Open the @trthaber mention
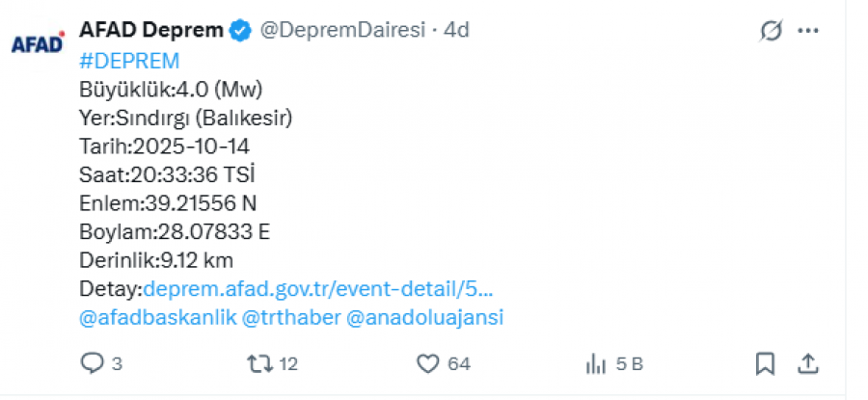This screenshot has width=868, height=400. (x=292, y=317)
